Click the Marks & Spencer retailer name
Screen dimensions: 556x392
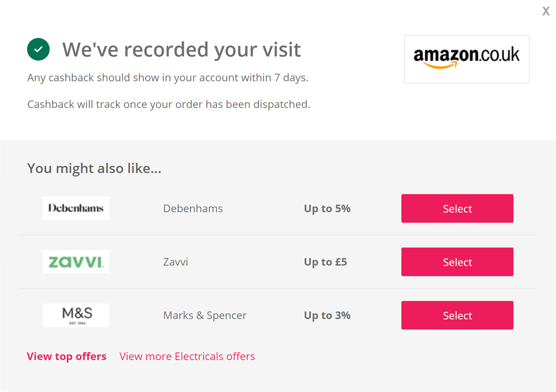205,315
